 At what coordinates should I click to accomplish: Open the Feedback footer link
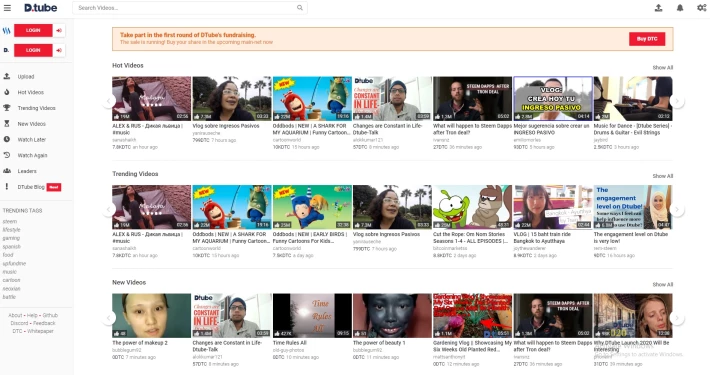point(44,323)
